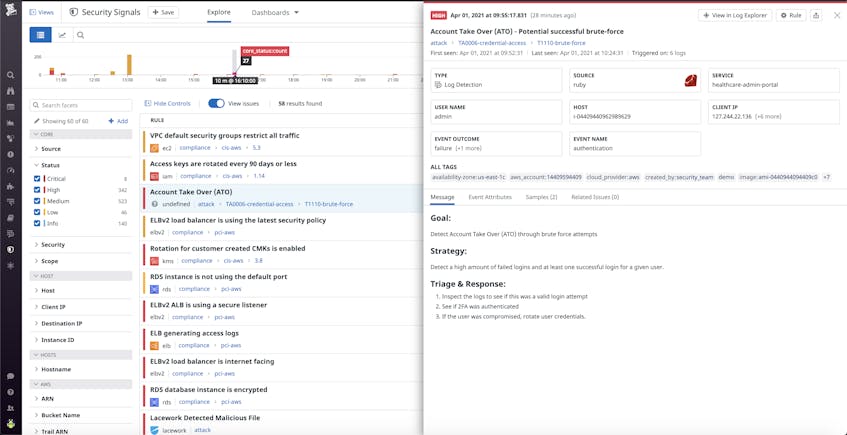Image resolution: width=847 pixels, height=435 pixels.
Task: Click the Datadog logo in the sidebar
Action: tap(11, 10)
